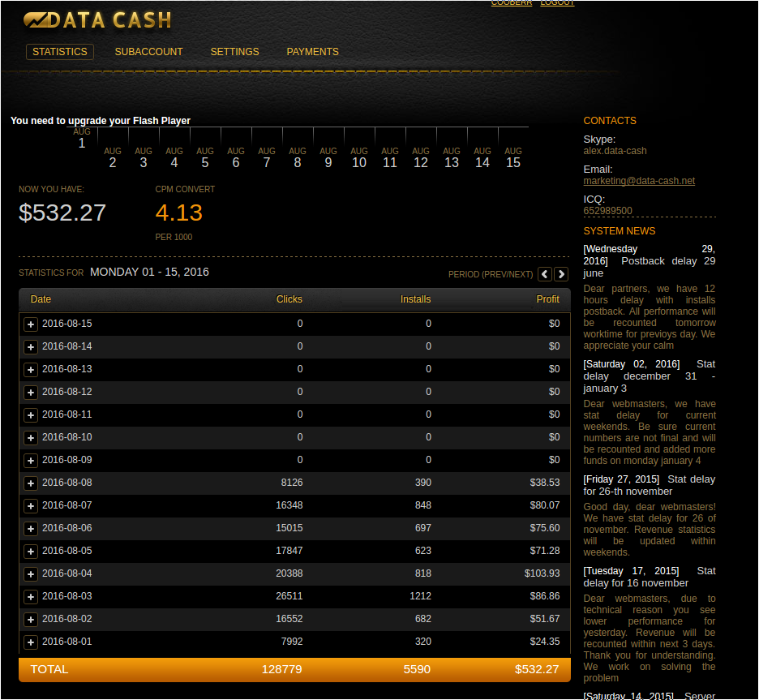
Task: Expand the 2016-08-08 row
Action: tap(31, 483)
